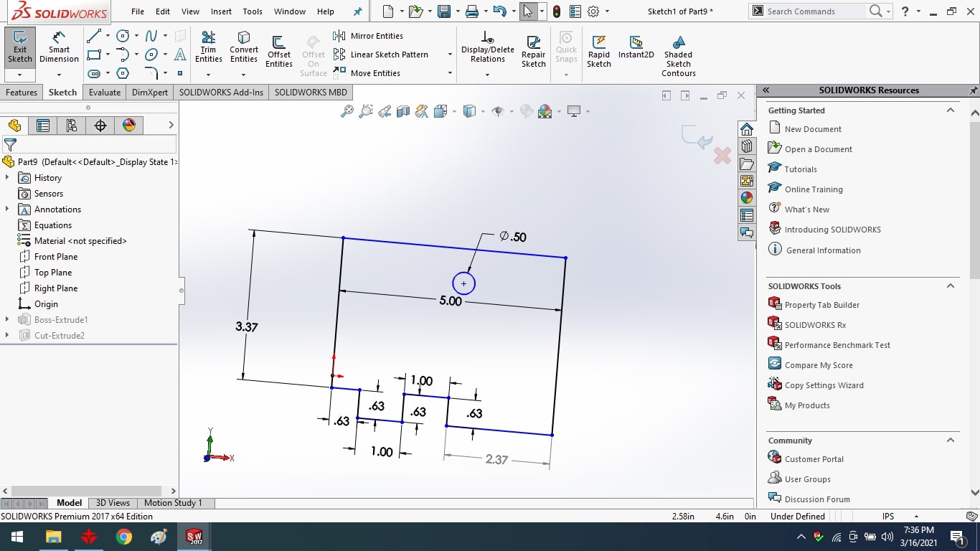Click the Convert Entities tool
The width and height of the screenshot is (980, 551).
[x=244, y=47]
